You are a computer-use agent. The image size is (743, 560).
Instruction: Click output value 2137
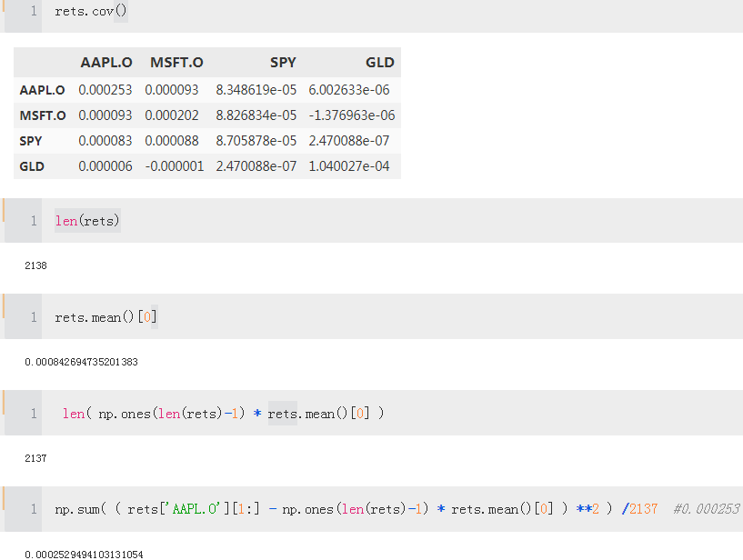point(35,458)
